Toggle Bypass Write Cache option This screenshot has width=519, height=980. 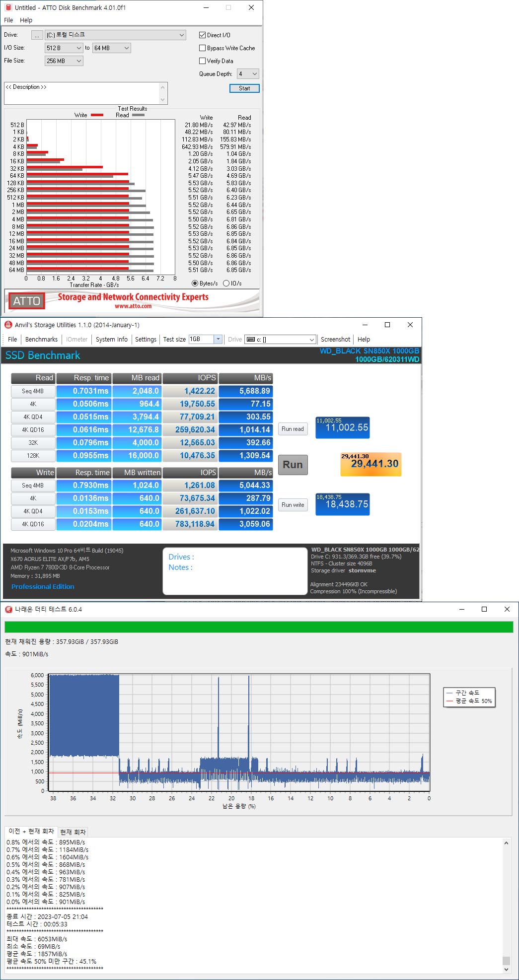[202, 48]
